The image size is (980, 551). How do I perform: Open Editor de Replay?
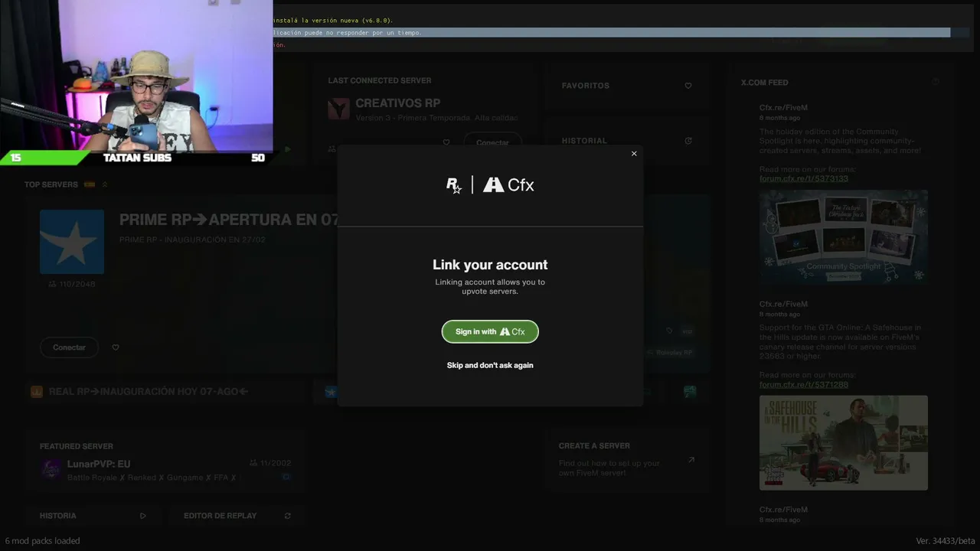[x=237, y=516]
